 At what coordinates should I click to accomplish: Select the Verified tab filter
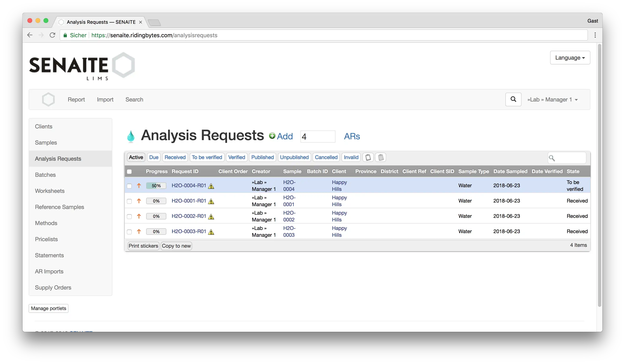tap(236, 157)
